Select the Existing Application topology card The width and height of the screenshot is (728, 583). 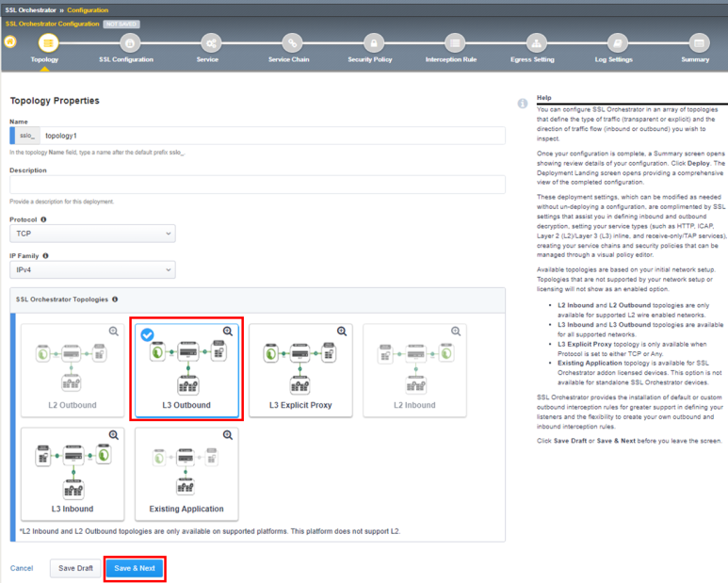186,474
